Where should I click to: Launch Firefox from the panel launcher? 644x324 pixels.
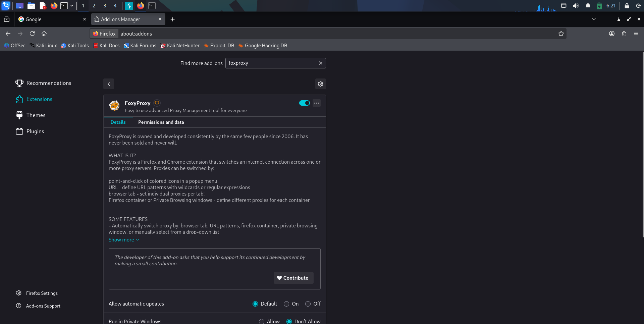point(54,6)
